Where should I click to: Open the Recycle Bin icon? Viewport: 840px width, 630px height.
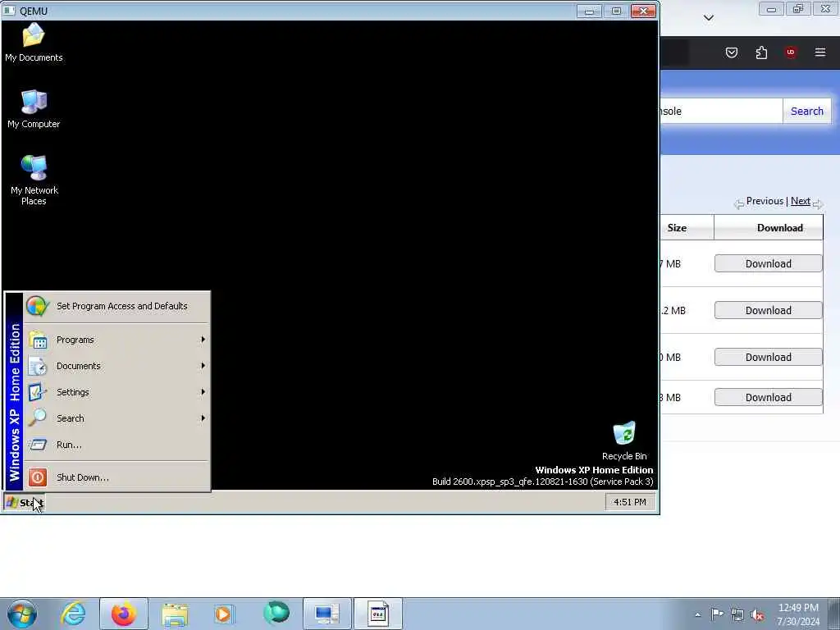624,441
